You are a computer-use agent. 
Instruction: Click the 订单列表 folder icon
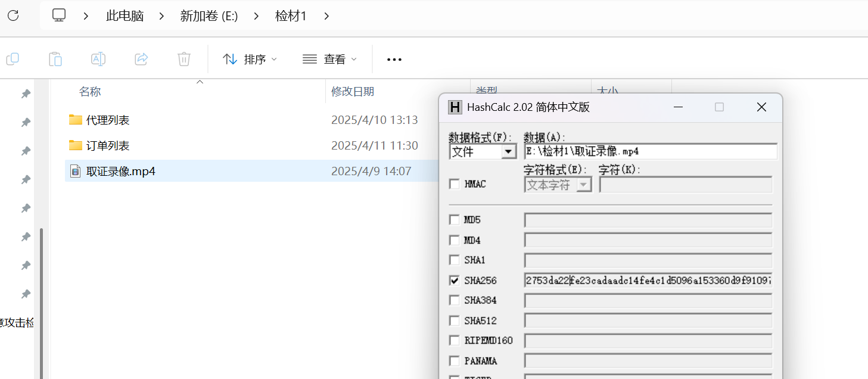[75, 145]
